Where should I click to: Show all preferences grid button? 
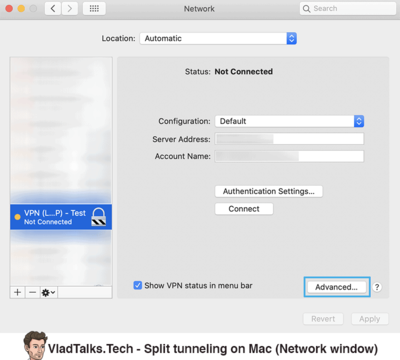[94, 9]
